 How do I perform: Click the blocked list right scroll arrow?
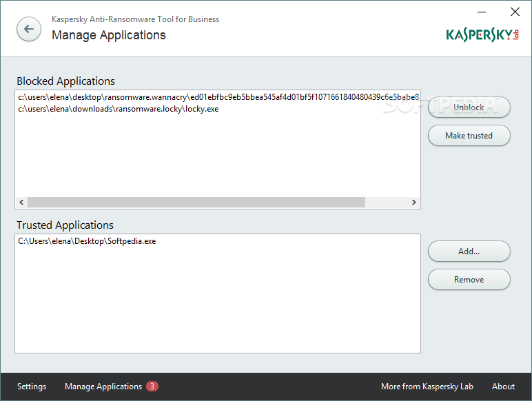(x=414, y=202)
